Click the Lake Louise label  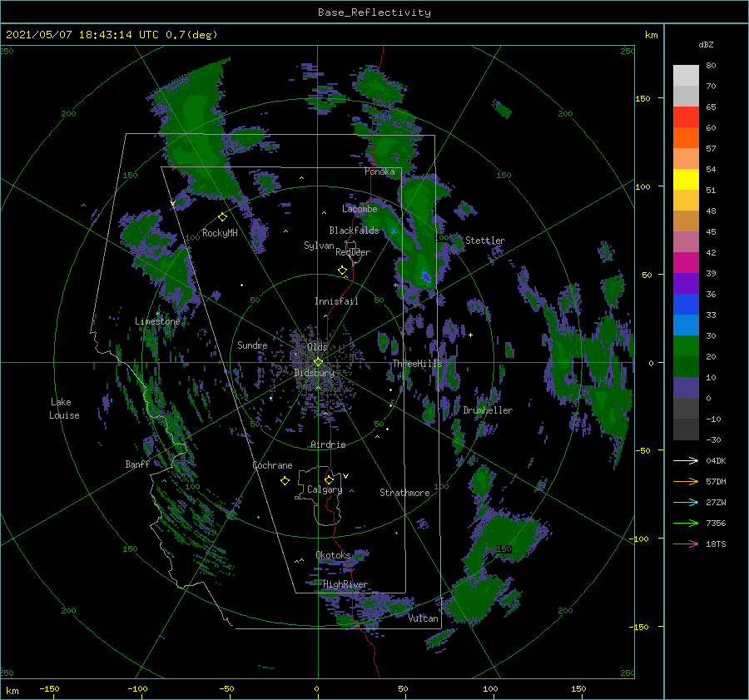64,409
